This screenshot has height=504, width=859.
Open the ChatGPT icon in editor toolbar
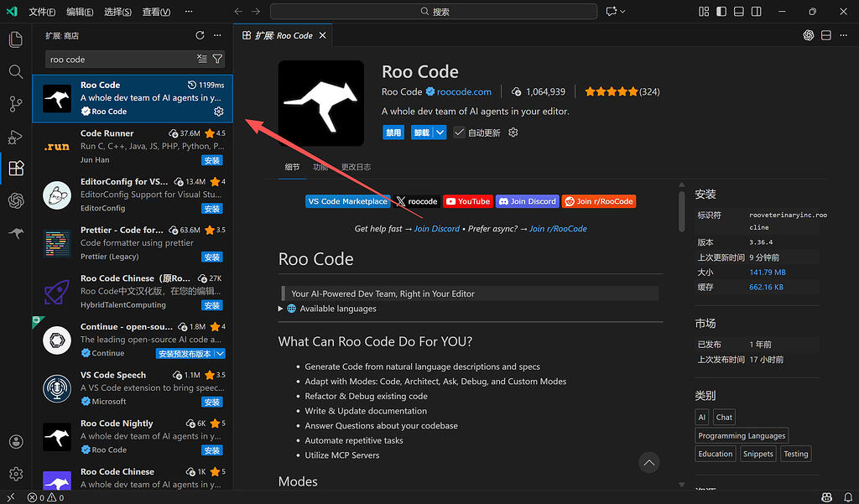[809, 35]
